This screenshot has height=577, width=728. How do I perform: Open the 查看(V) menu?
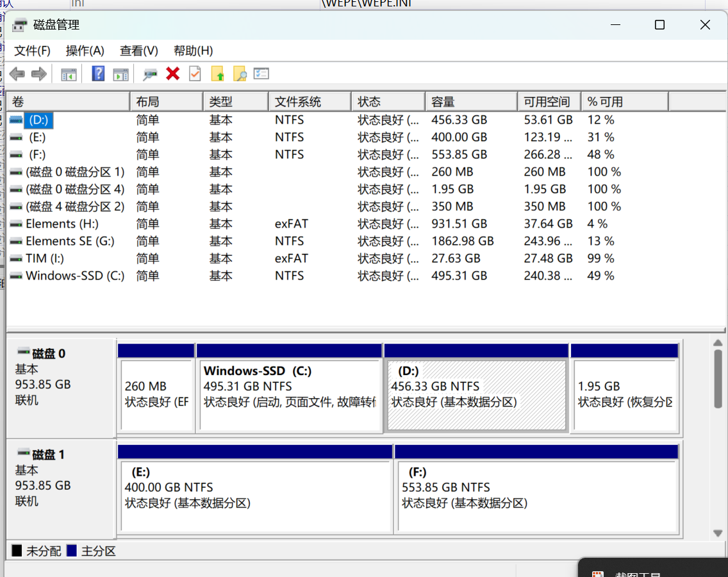(138, 51)
